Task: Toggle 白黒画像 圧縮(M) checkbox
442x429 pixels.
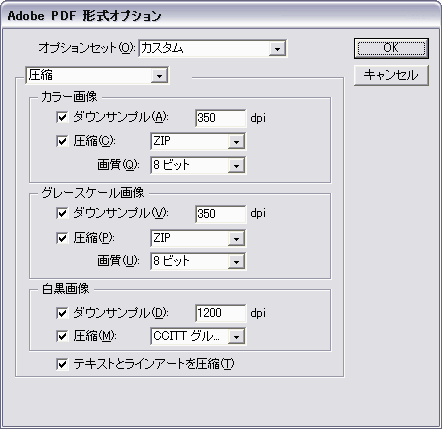Action: pyautogui.click(x=62, y=336)
